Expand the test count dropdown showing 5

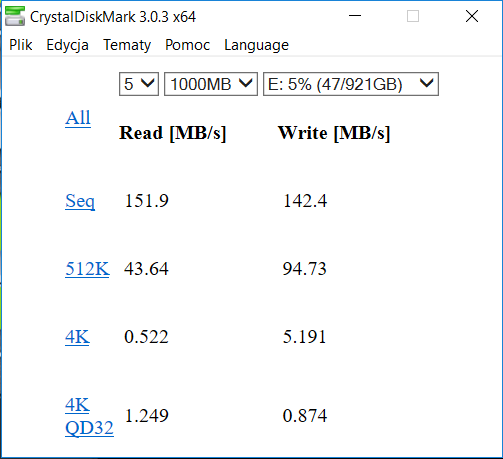pos(139,84)
